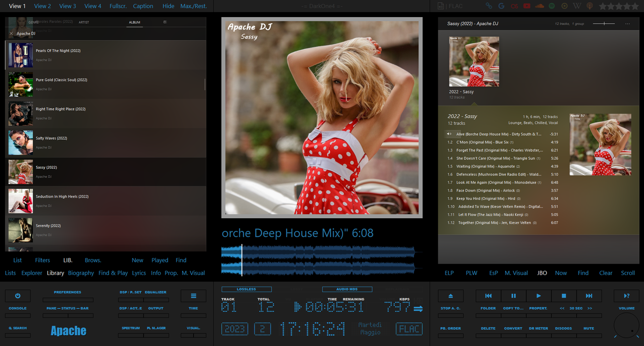
Task: Clear the Apache DJ filter with X
Action: point(11,34)
